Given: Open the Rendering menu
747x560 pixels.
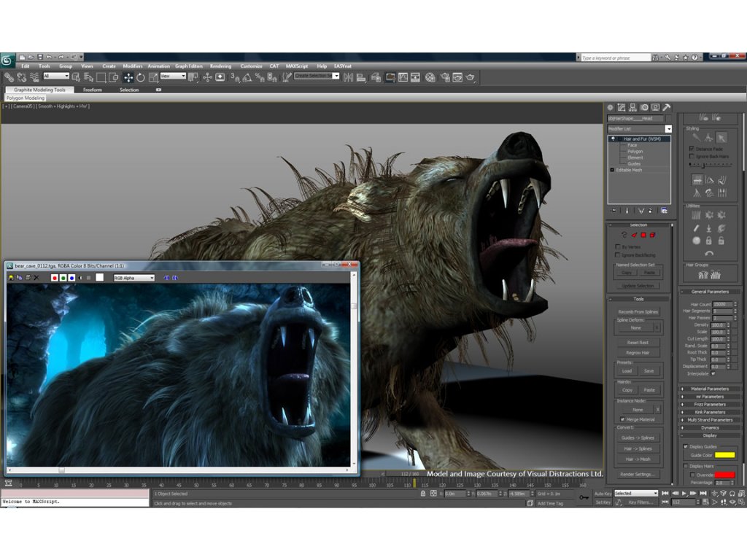Looking at the screenshot, I should tap(220, 66).
